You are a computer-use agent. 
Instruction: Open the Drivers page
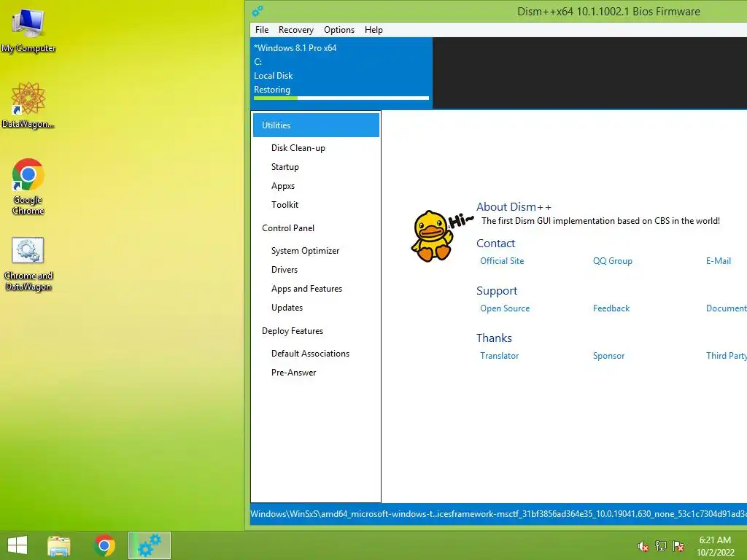tap(285, 270)
